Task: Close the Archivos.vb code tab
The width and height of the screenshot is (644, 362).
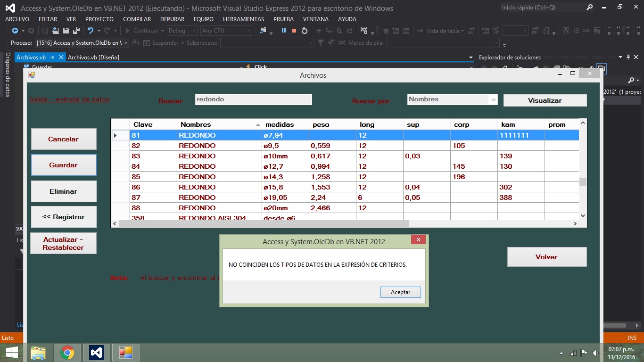Action: click(60, 57)
